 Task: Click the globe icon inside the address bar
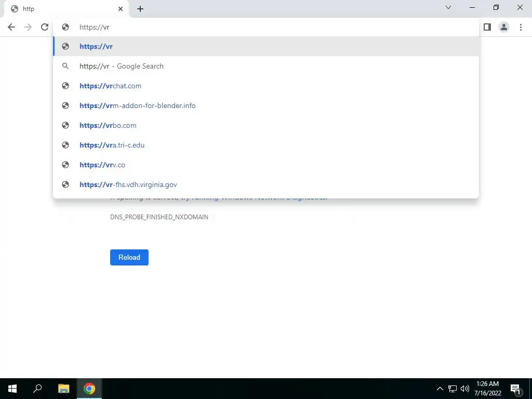(x=65, y=27)
